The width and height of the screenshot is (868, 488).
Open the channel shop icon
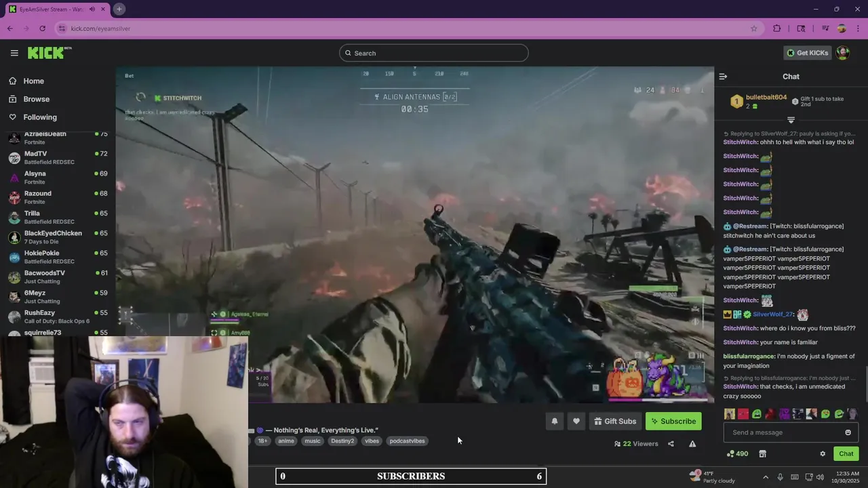tap(762, 454)
